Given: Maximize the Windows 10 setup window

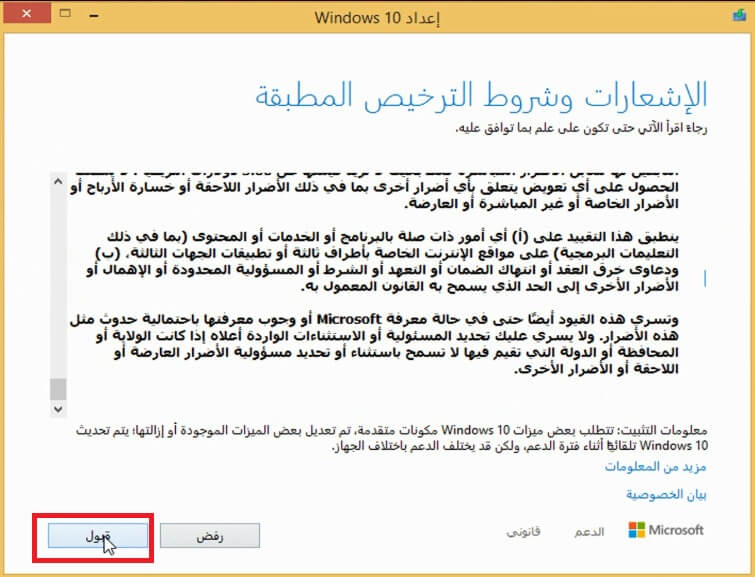Looking at the screenshot, I should pyautogui.click(x=65, y=13).
